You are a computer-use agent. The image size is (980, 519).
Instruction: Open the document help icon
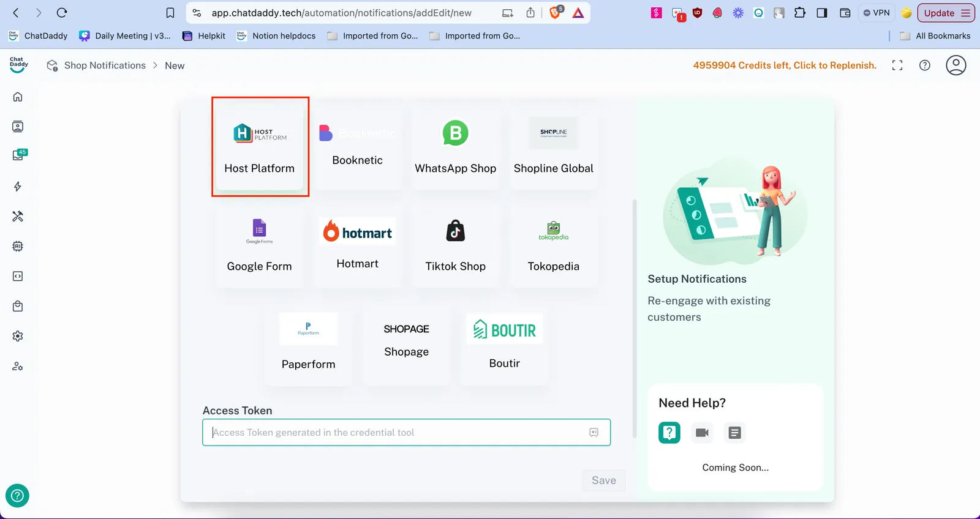point(734,433)
